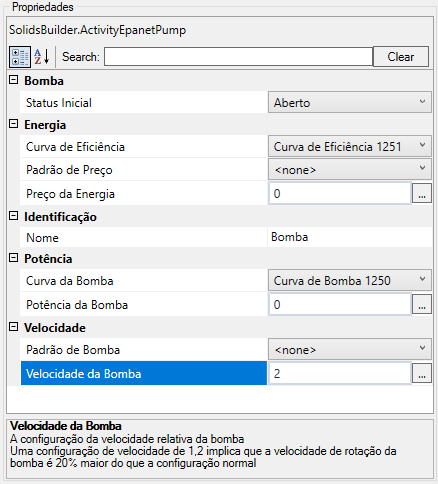Viewport: 438px width, 484px height.
Task: Collapse the Velocidade category
Action: click(13, 327)
